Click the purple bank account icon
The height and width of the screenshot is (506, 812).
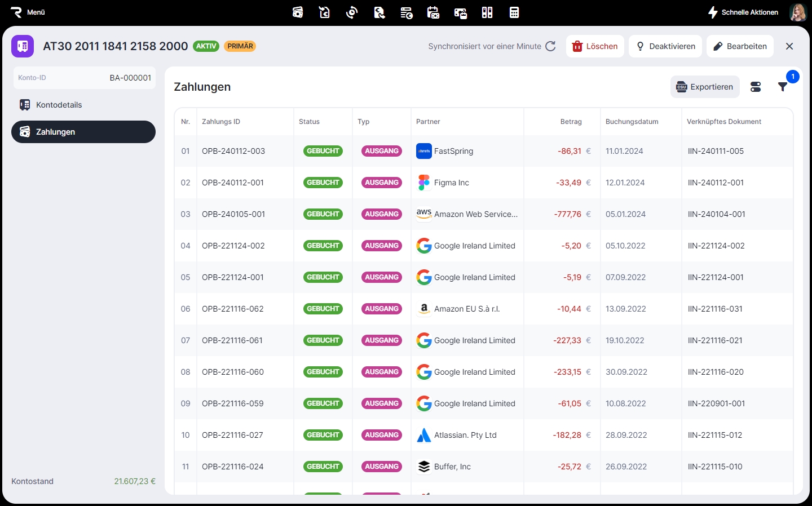point(23,46)
